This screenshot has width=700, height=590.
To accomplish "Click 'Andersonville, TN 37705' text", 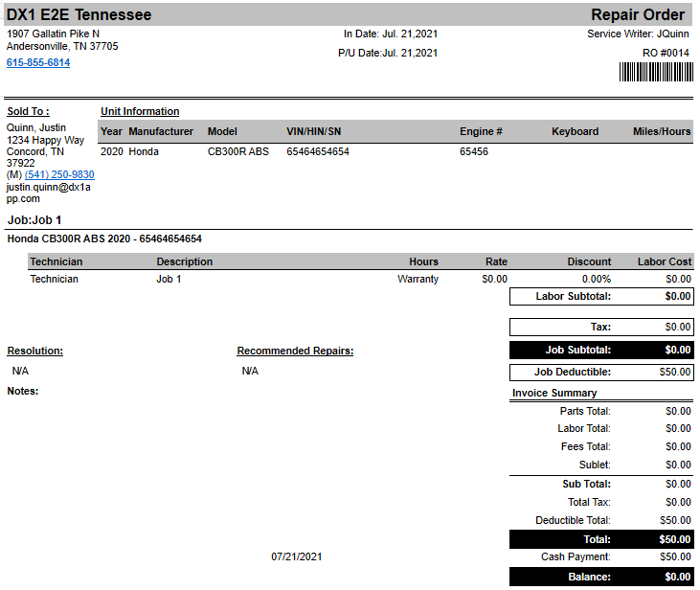I will click(x=62, y=46).
